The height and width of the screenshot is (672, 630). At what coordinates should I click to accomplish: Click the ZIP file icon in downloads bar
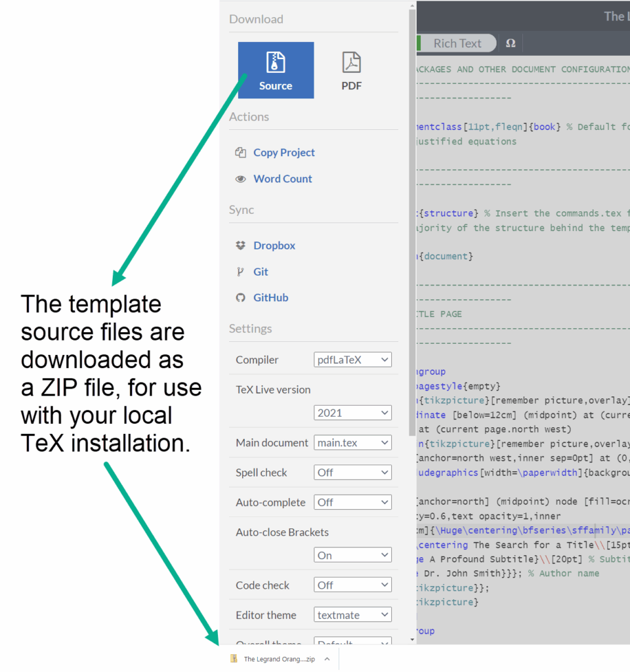234,659
